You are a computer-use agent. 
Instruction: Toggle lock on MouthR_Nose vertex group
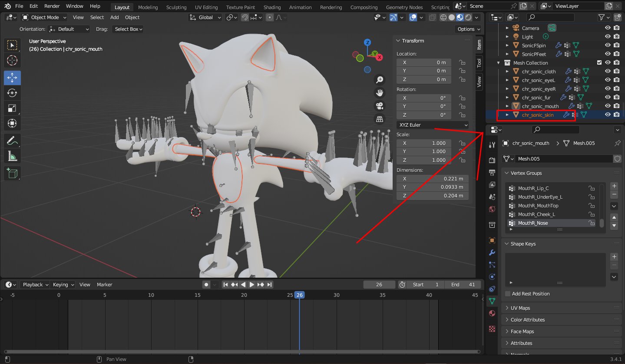point(591,223)
